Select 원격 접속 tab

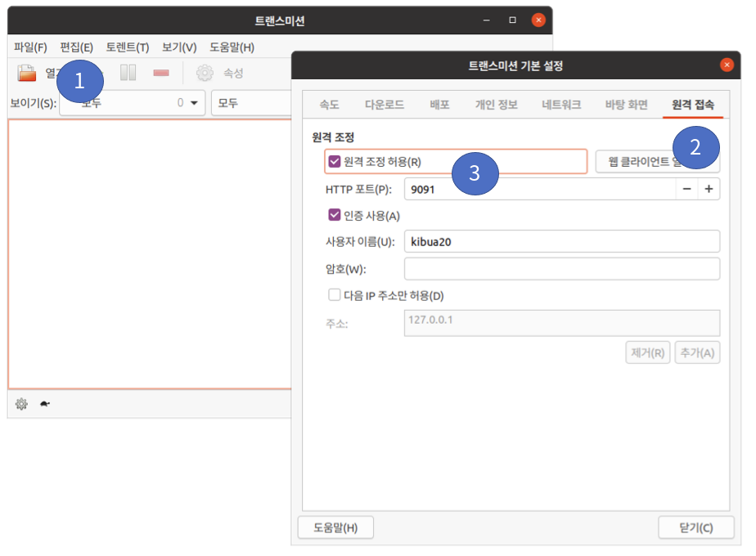(693, 105)
